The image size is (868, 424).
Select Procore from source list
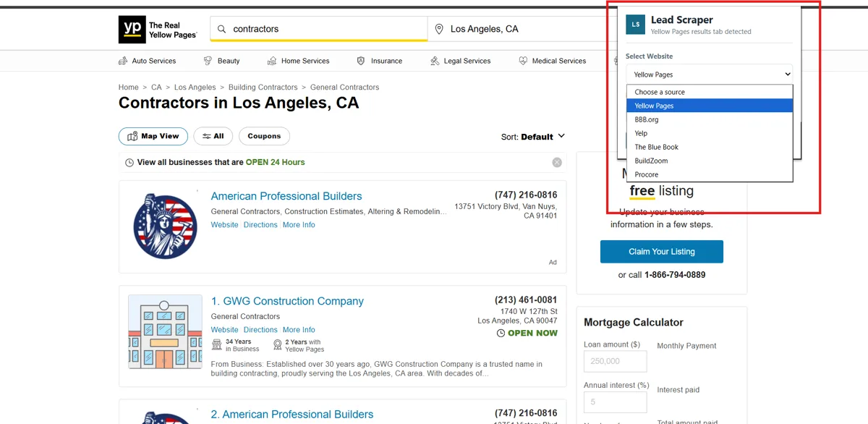[x=710, y=174]
